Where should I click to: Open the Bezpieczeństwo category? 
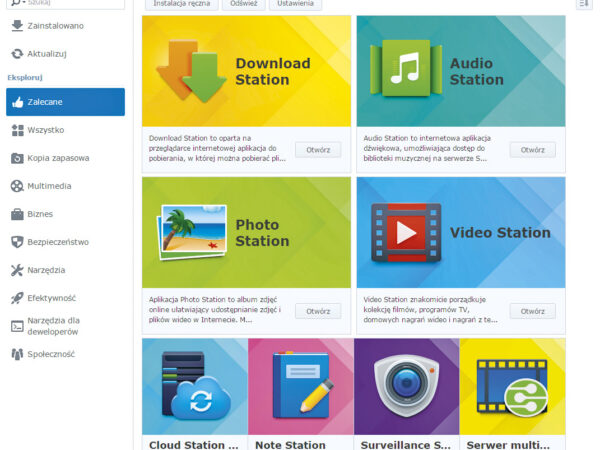pos(58,242)
